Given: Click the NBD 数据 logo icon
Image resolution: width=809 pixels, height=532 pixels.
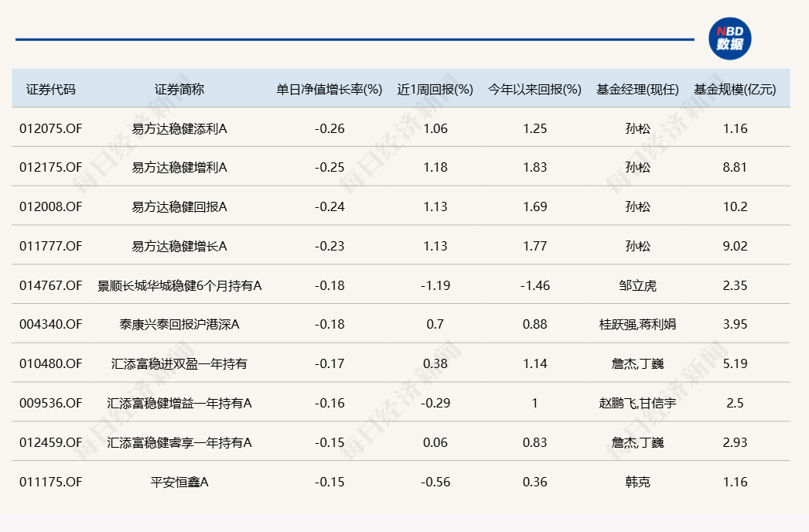Looking at the screenshot, I should click(729, 39).
